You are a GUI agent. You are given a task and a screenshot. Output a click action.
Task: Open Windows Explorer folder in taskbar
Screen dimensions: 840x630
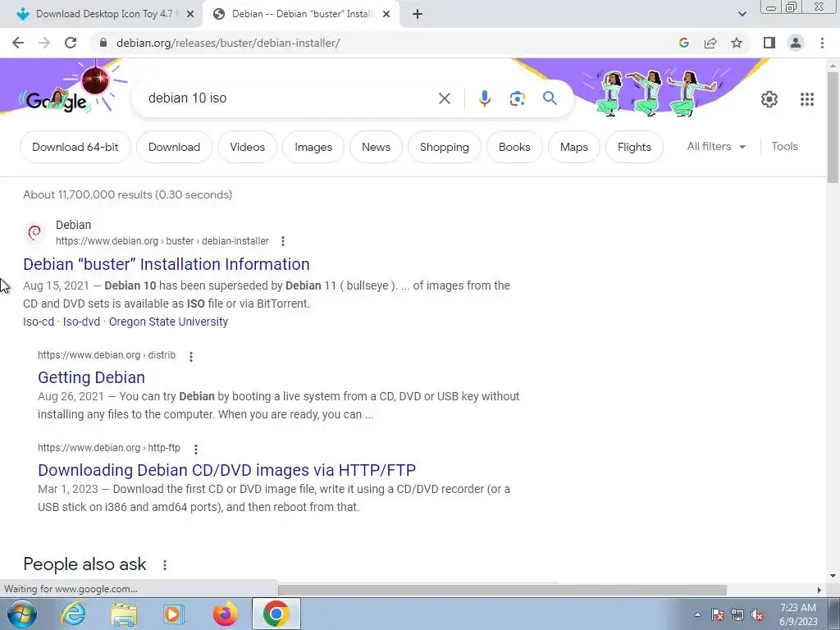[124, 614]
